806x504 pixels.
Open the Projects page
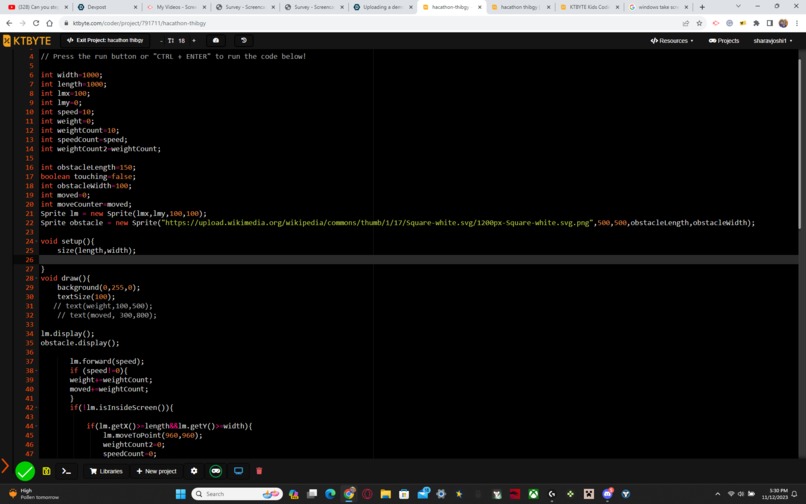pos(724,41)
